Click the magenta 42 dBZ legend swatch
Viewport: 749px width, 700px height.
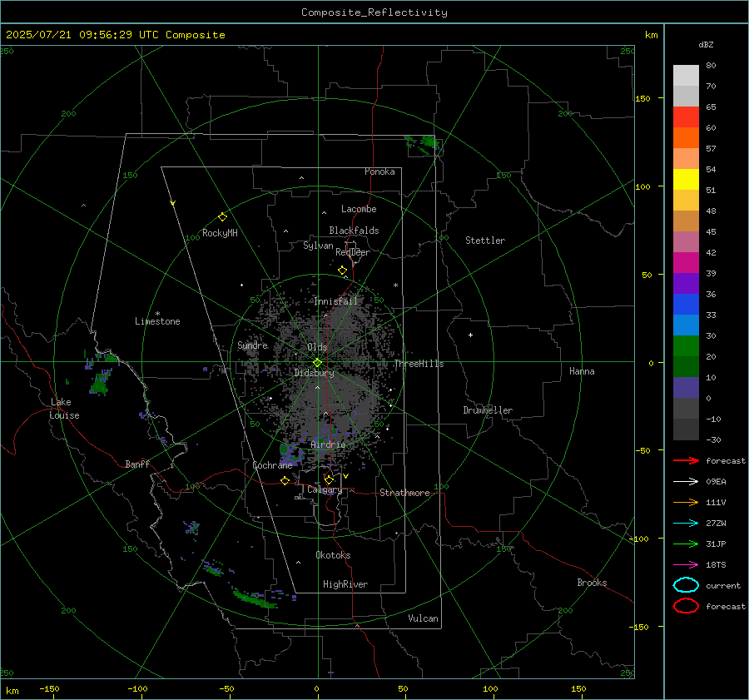click(x=686, y=262)
